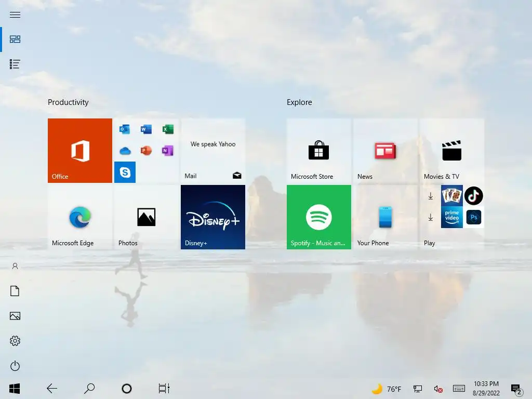The image size is (532, 399).
Task: Open the Mail tile
Action: click(x=212, y=150)
